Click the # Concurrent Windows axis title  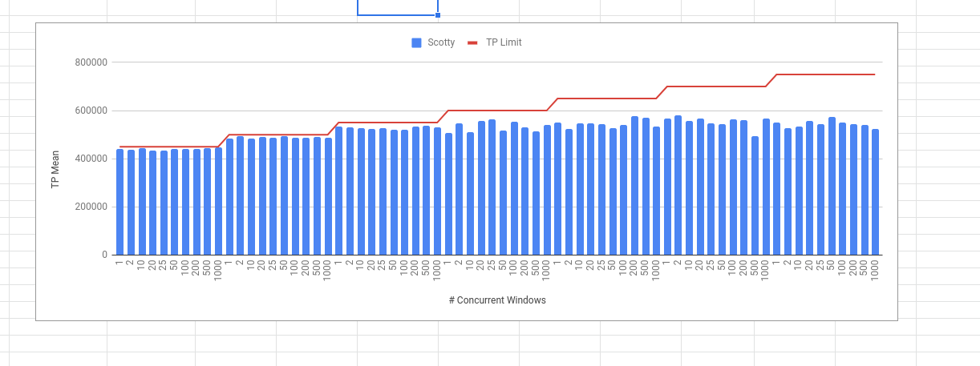tap(497, 300)
